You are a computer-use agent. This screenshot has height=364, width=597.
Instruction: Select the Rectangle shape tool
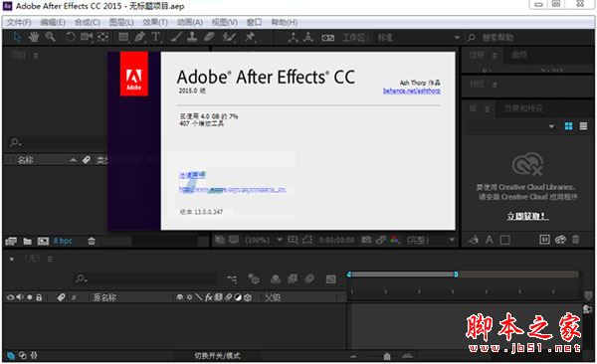click(x=123, y=37)
